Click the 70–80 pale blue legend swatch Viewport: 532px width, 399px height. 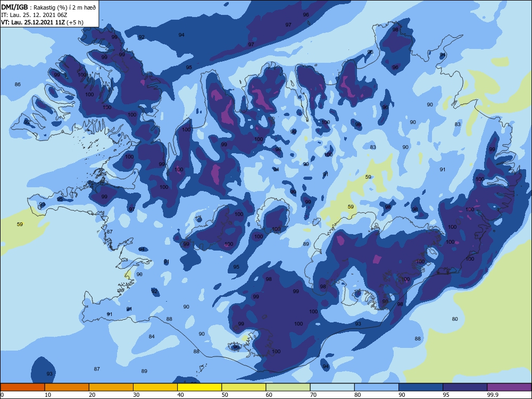click(332, 387)
